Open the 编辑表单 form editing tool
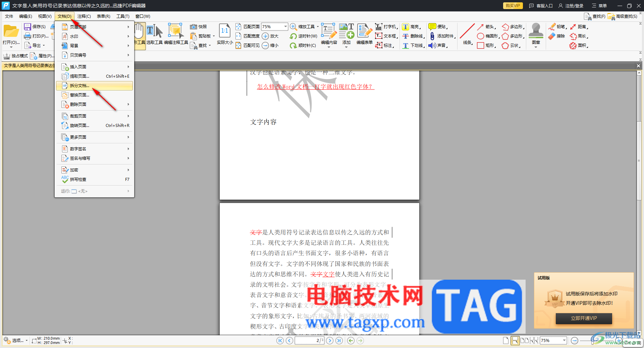Image resolution: width=644 pixels, height=348 pixels. point(365,34)
